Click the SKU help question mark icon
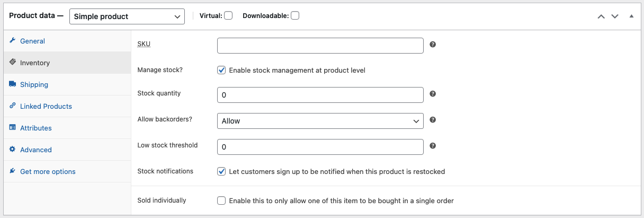This screenshot has width=644, height=218. click(433, 45)
